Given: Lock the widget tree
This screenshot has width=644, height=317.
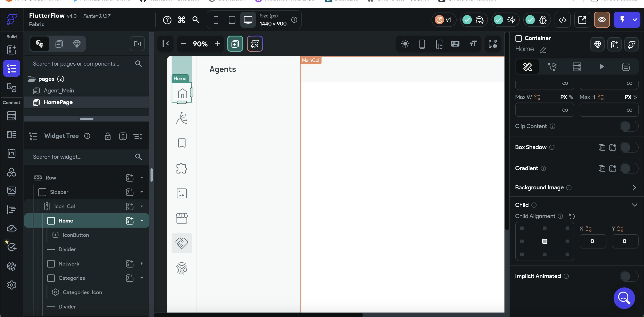Looking at the screenshot, I should 108,136.
